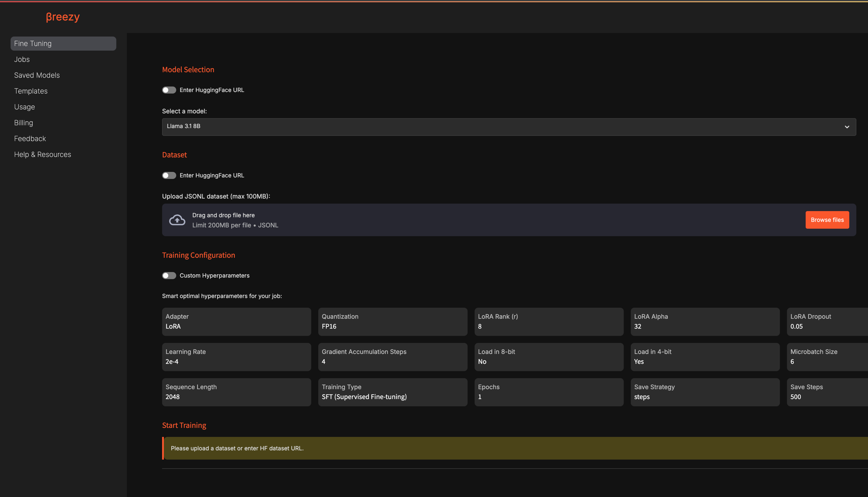Click the Browse files button
868x497 pixels.
pyautogui.click(x=827, y=220)
